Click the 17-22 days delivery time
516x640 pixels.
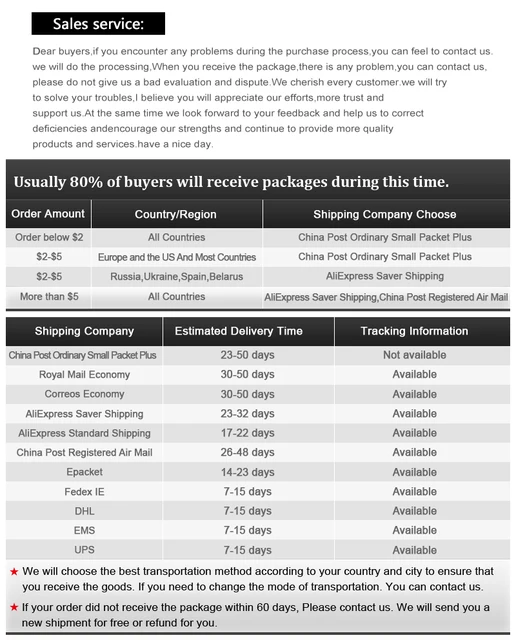pos(248,433)
